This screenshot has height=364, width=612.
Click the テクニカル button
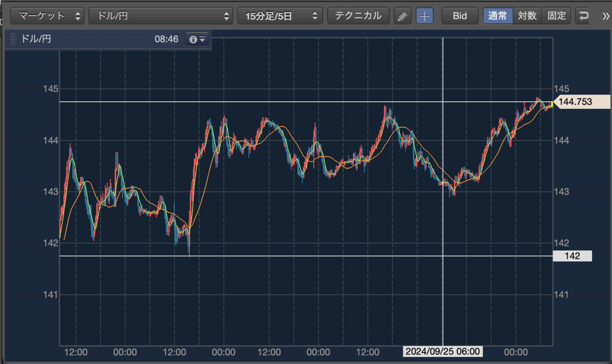[358, 16]
